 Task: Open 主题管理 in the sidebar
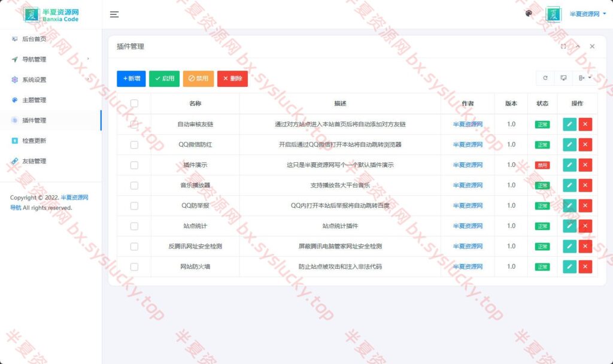point(51,100)
